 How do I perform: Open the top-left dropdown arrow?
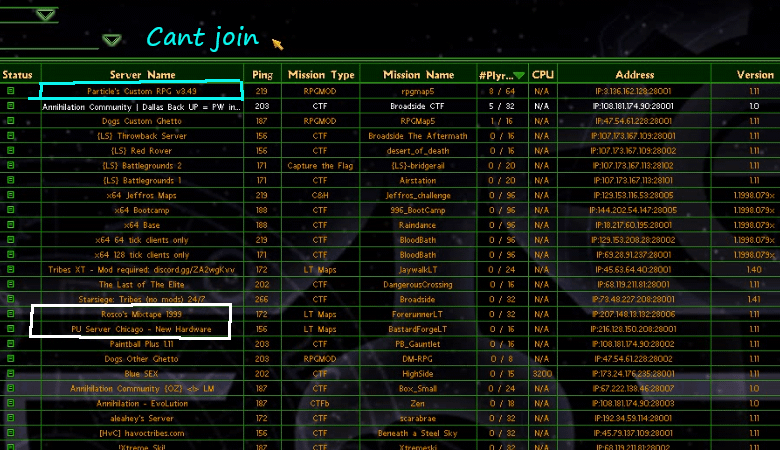46,15
